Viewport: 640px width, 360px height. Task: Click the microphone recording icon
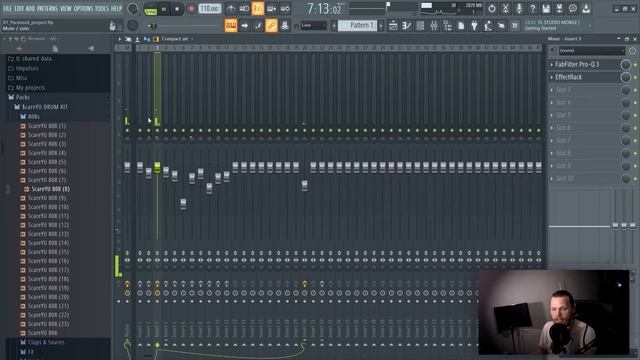click(x=519, y=8)
